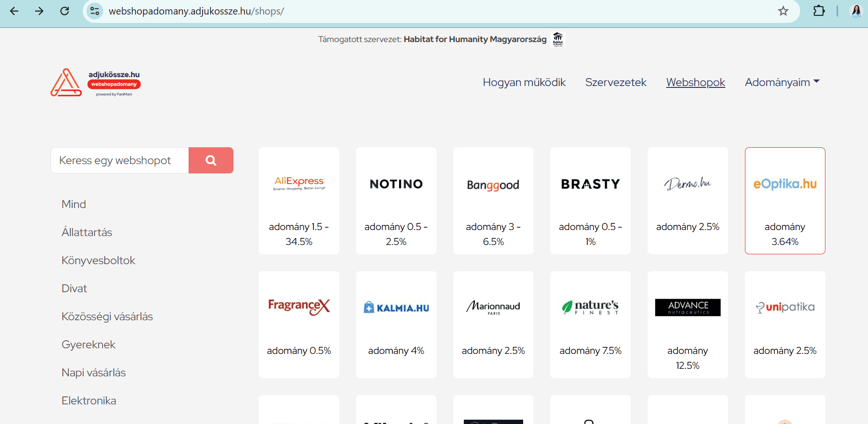Open the Dermo.hu shop card
This screenshot has height=424, width=868.
click(688, 201)
